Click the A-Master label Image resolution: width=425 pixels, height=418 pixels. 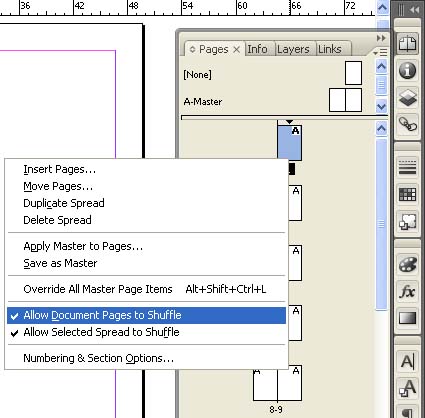[x=203, y=102]
